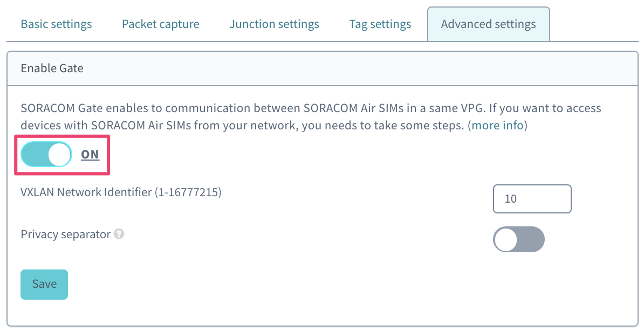The image size is (644, 332).
Task: Click the VXLAN Network Identifier label
Action: [x=86, y=192]
